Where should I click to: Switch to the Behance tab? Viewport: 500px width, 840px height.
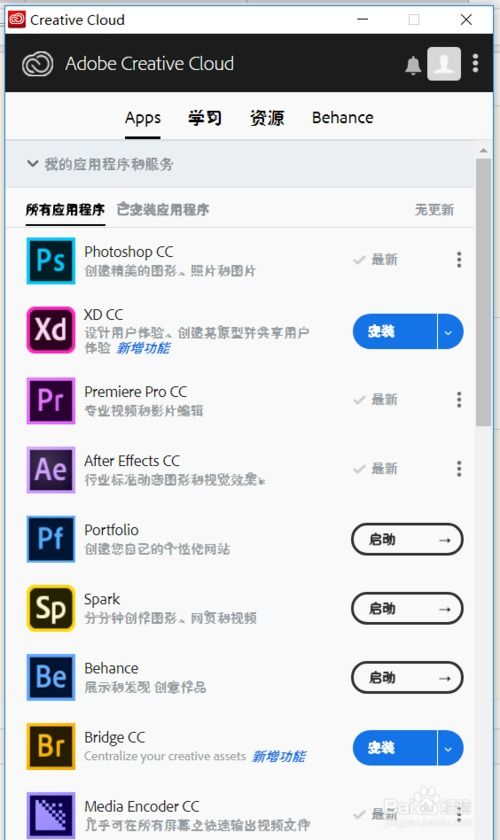pyautogui.click(x=342, y=118)
